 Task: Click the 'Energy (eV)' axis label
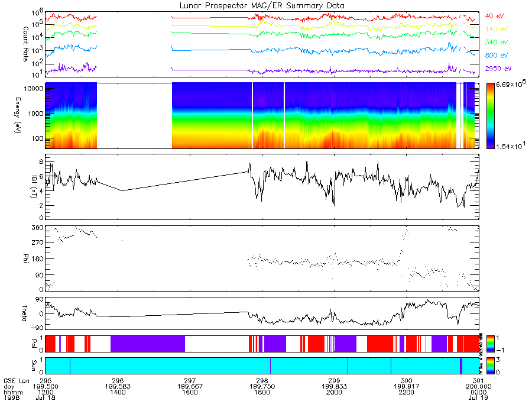(18, 115)
